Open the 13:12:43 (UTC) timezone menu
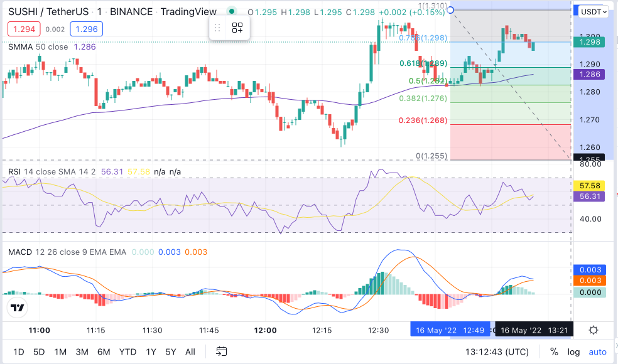618x364 pixels. [497, 352]
